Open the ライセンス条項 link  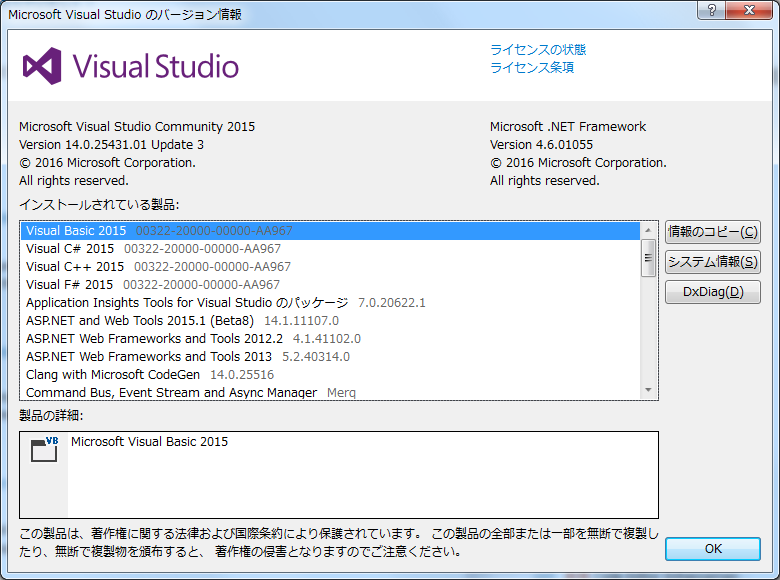click(532, 68)
